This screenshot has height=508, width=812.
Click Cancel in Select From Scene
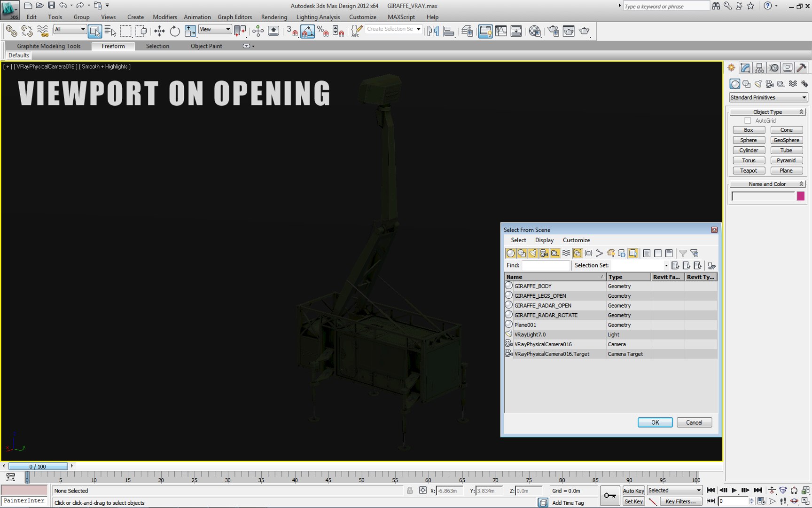[694, 422]
